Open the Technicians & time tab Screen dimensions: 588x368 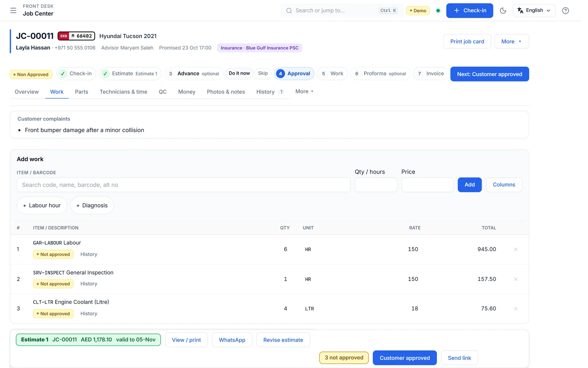pyautogui.click(x=123, y=92)
